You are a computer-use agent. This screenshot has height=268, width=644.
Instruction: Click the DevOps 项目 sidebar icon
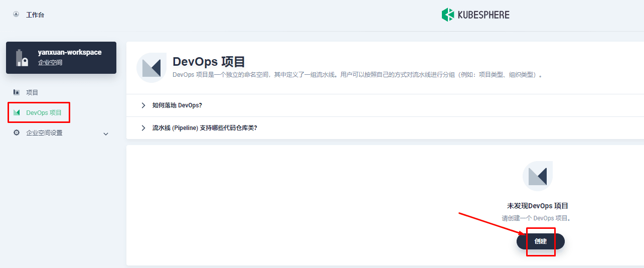pos(17,113)
